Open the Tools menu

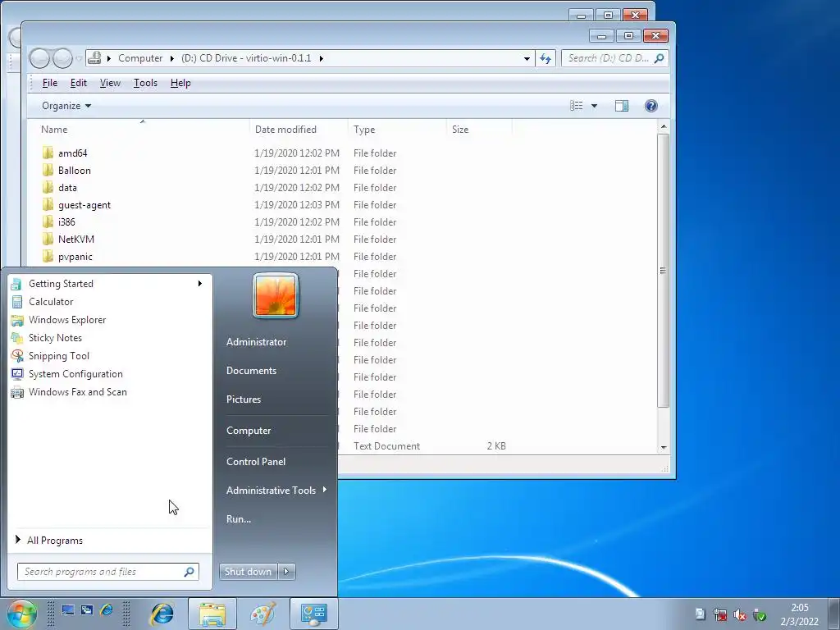[145, 83]
